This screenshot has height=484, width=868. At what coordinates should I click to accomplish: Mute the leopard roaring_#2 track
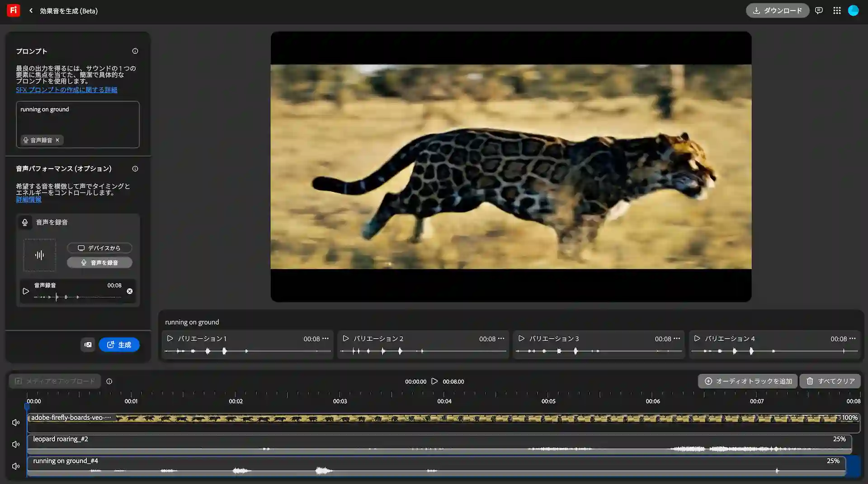pos(16,444)
